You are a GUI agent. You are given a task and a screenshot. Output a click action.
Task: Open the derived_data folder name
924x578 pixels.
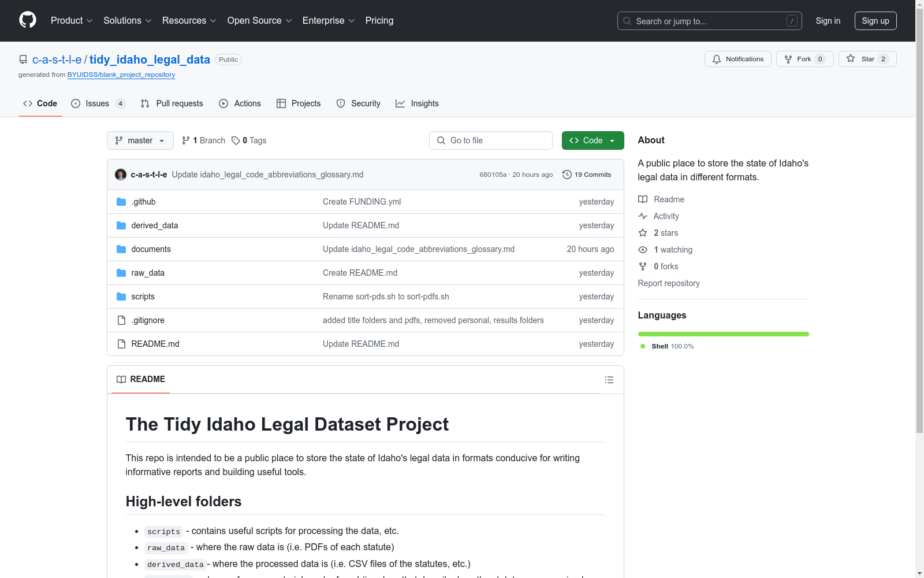[x=155, y=225]
